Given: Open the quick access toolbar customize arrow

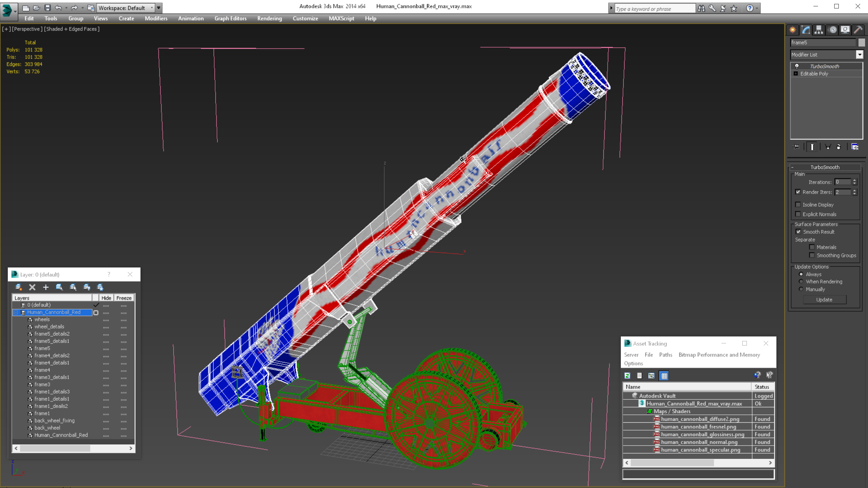Looking at the screenshot, I should (x=158, y=8).
